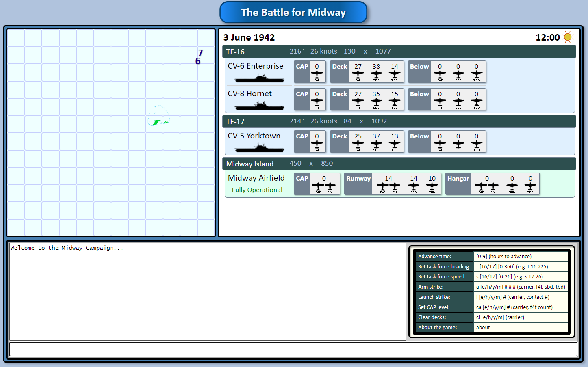Click Midway CAP F4F plane icon
The image size is (588, 367).
click(318, 188)
